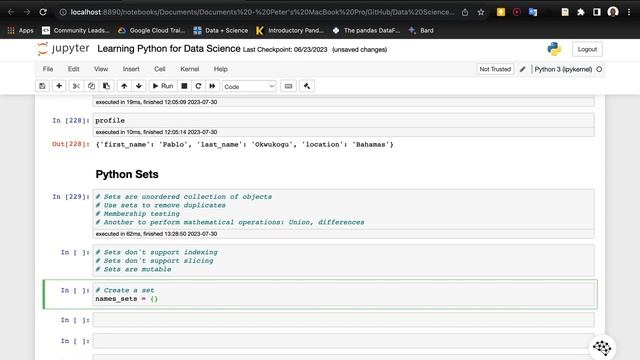Click the names_sets code cell
The height and width of the screenshot is (360, 640).
pyautogui.click(x=344, y=294)
